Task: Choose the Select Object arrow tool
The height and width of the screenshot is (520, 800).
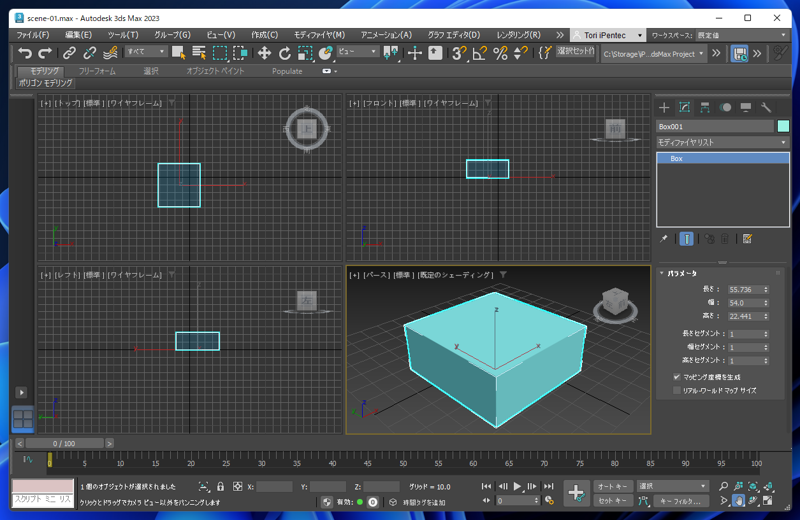Action: coord(179,53)
